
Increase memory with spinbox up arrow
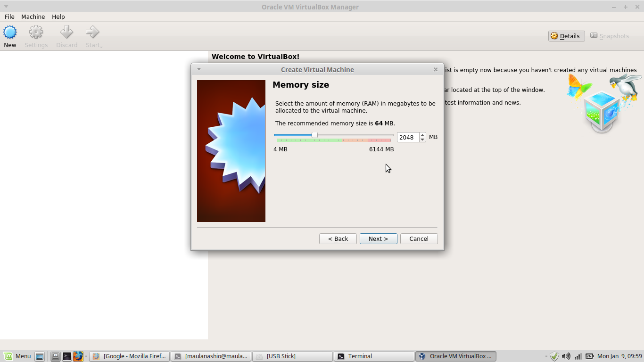(x=422, y=135)
